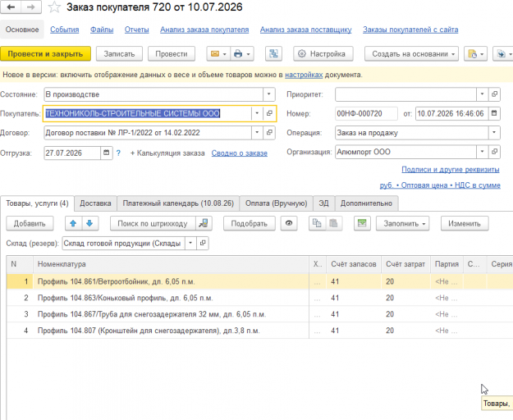Open warehouse record with the open icon

coord(203,243)
